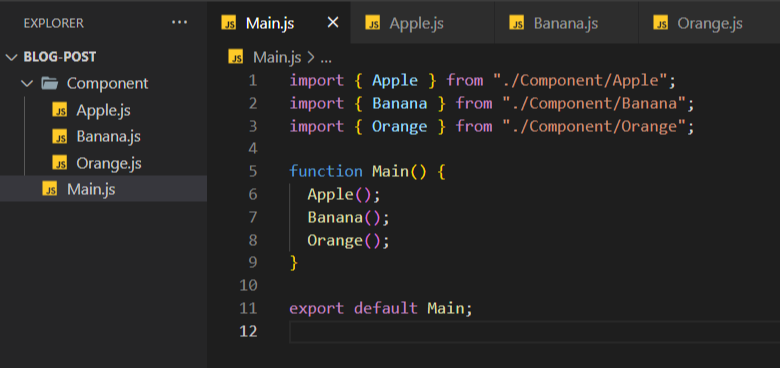The height and width of the screenshot is (368, 780).
Task: Click the Component folder icon
Action: pyautogui.click(x=49, y=83)
